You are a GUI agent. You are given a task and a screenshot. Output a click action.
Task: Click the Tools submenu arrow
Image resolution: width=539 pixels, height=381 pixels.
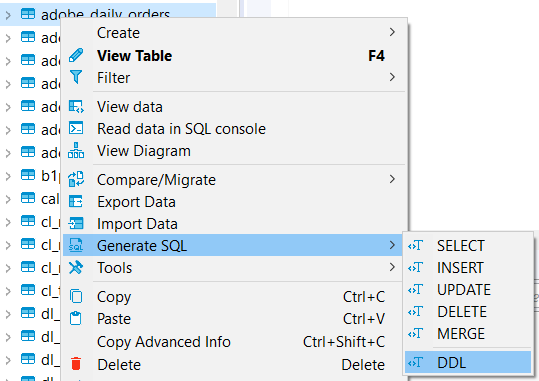[392, 267]
